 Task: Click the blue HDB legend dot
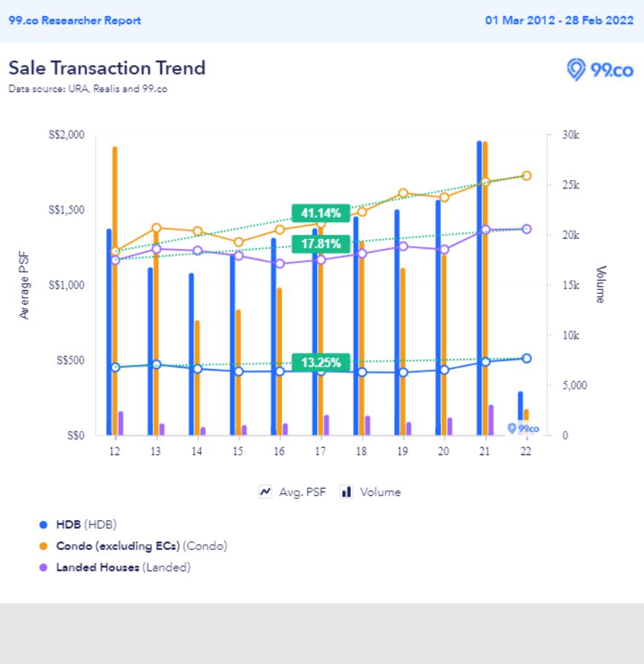(x=43, y=524)
